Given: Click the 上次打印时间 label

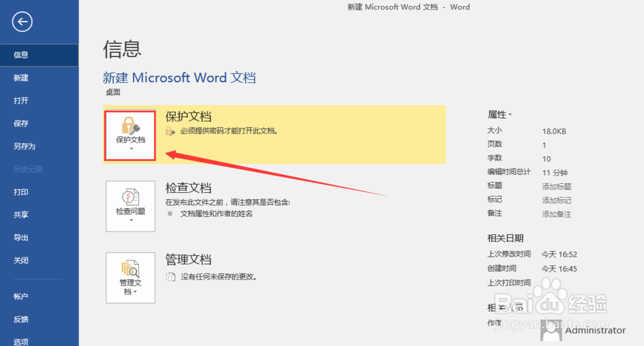Looking at the screenshot, I should pyautogui.click(x=509, y=282).
